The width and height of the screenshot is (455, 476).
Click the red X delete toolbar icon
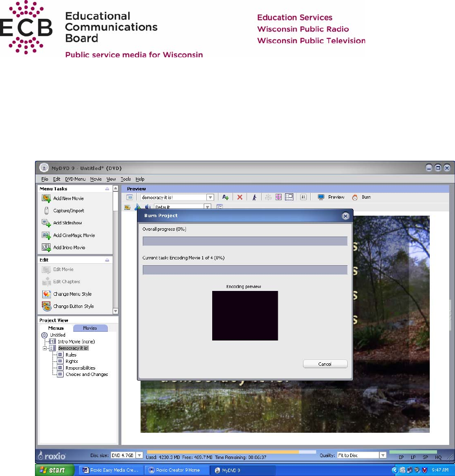pos(240,197)
